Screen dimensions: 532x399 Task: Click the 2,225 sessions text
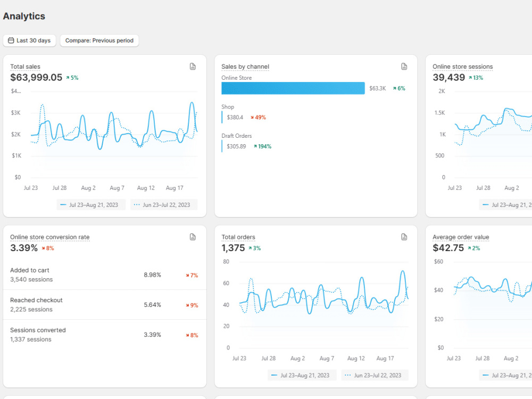pos(31,309)
